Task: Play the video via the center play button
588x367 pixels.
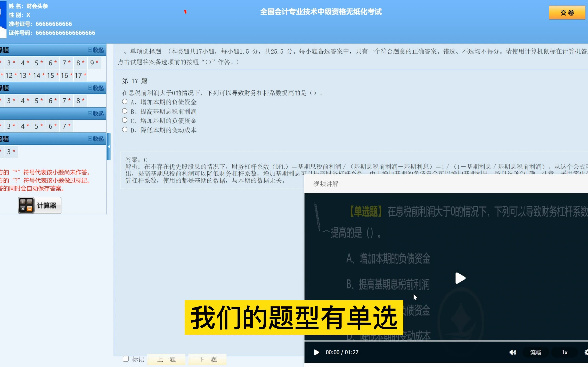Action: (x=460, y=278)
